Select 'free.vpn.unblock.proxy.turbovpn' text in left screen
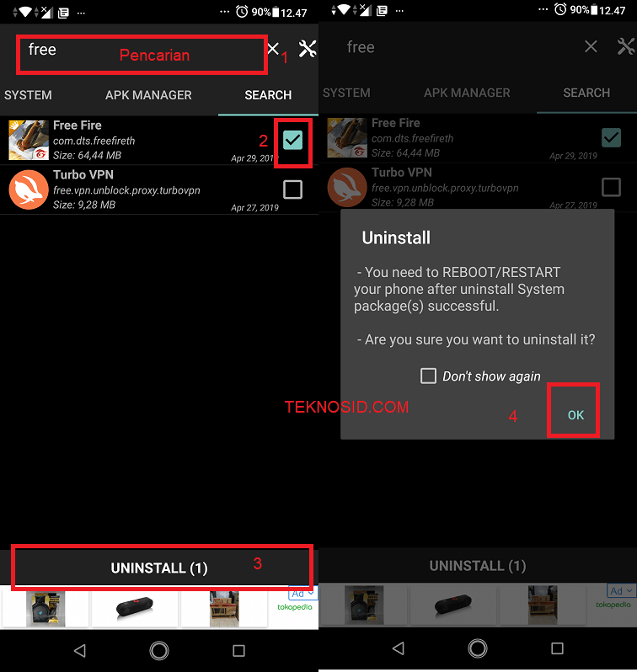 click(x=126, y=189)
